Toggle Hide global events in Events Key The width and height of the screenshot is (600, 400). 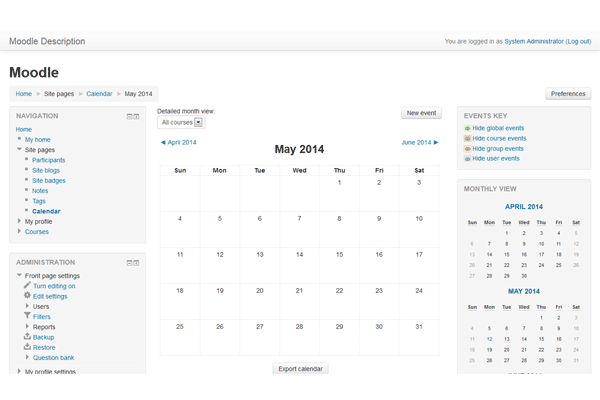pyautogui.click(x=498, y=128)
